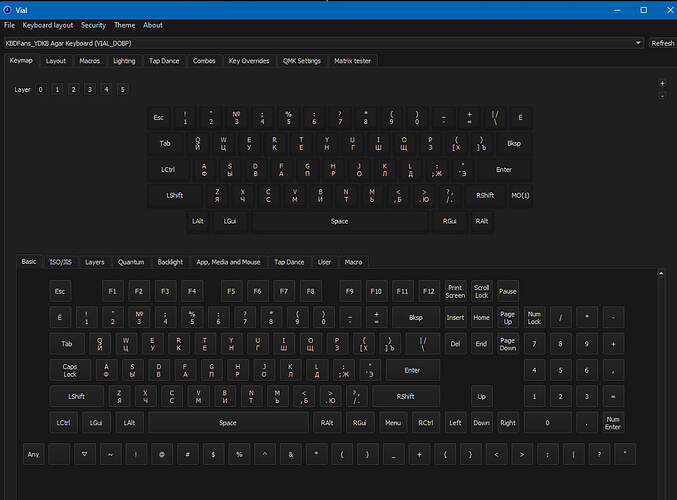Select the MO(1) key on keymap

tap(521, 194)
